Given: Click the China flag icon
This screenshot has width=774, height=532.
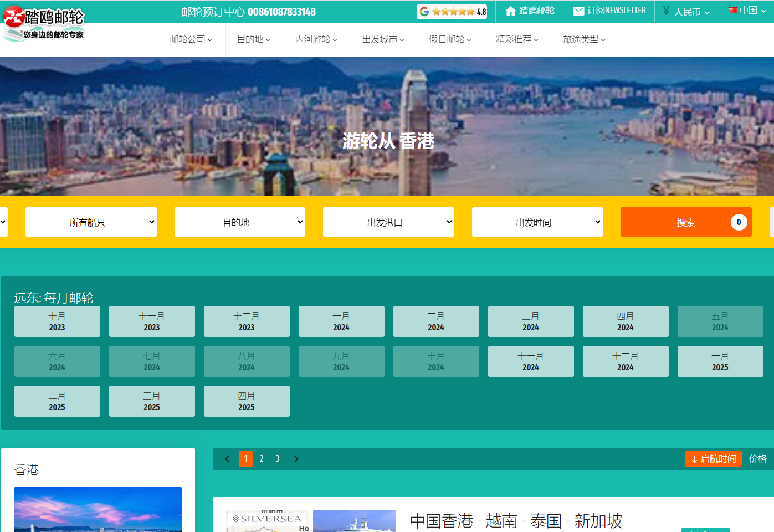Looking at the screenshot, I should point(732,11).
